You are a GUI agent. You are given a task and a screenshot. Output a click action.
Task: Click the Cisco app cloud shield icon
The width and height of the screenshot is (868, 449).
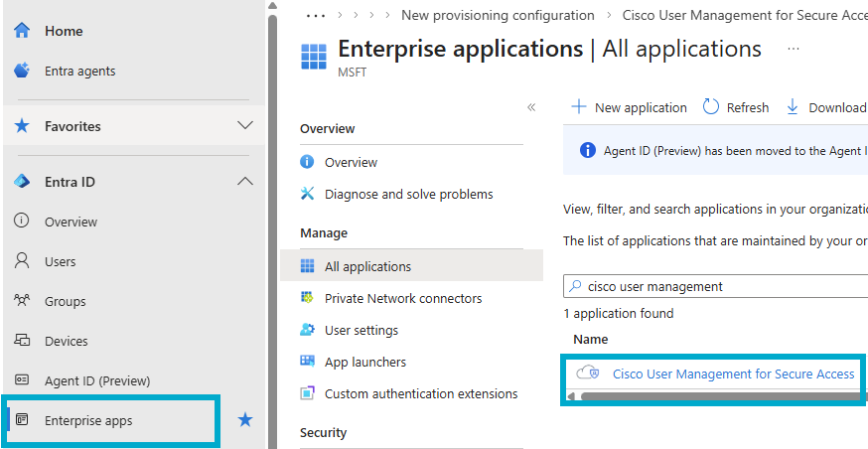[x=588, y=374]
